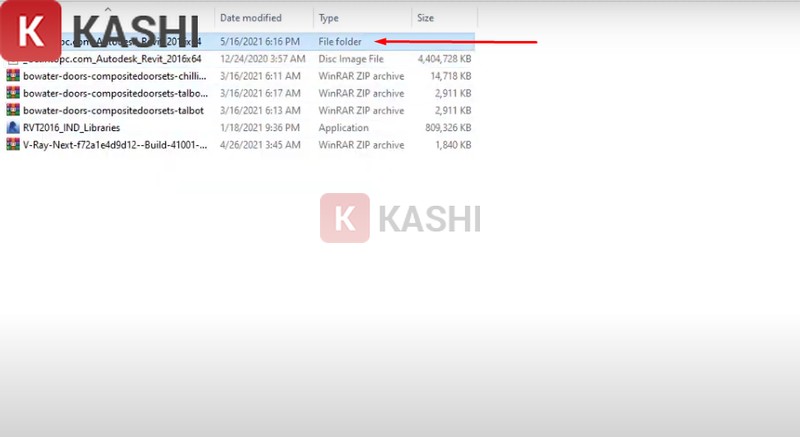Click size value 809,326 KB

[448, 127]
